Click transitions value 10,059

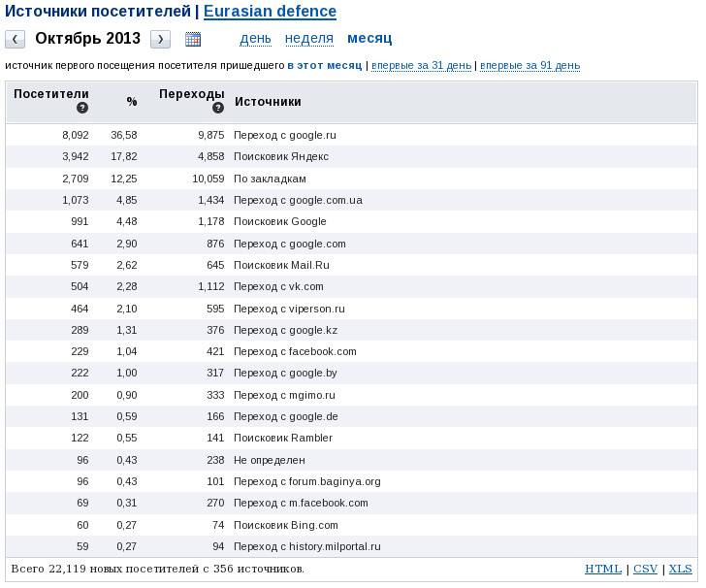tap(208, 179)
